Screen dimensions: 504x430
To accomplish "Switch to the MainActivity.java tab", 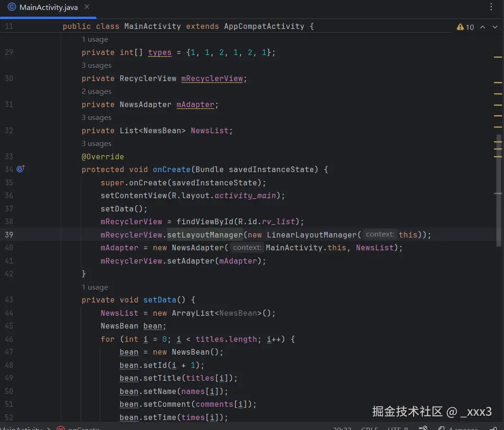I will 48,8.
